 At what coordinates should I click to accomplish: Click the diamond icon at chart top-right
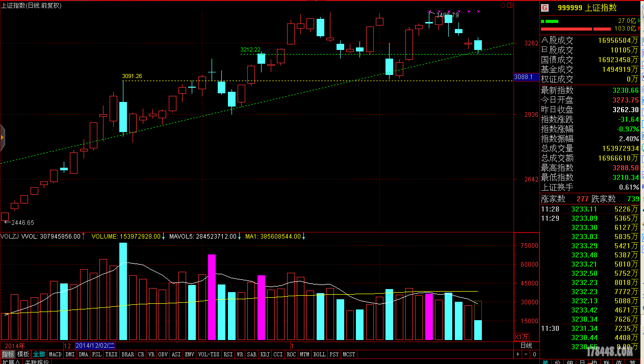(x=503, y=5)
